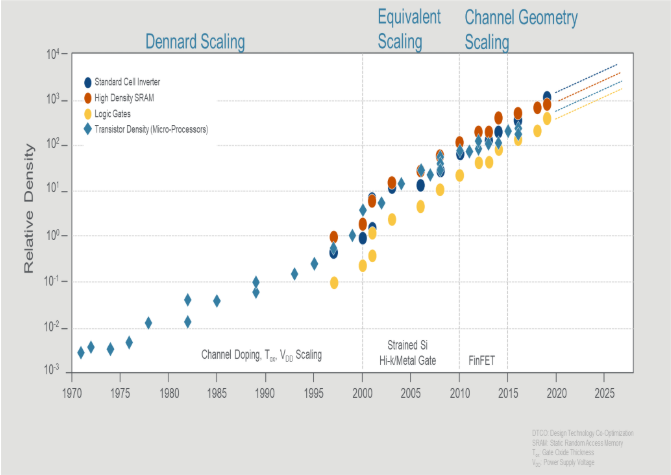
Task: Click the 1985 diamond data point
Action: click(x=217, y=301)
